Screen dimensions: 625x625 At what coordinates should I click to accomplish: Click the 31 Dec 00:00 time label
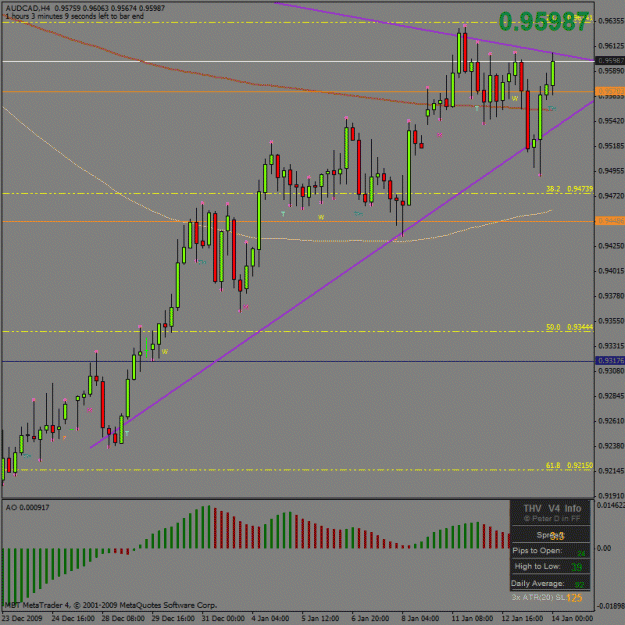[223, 618]
